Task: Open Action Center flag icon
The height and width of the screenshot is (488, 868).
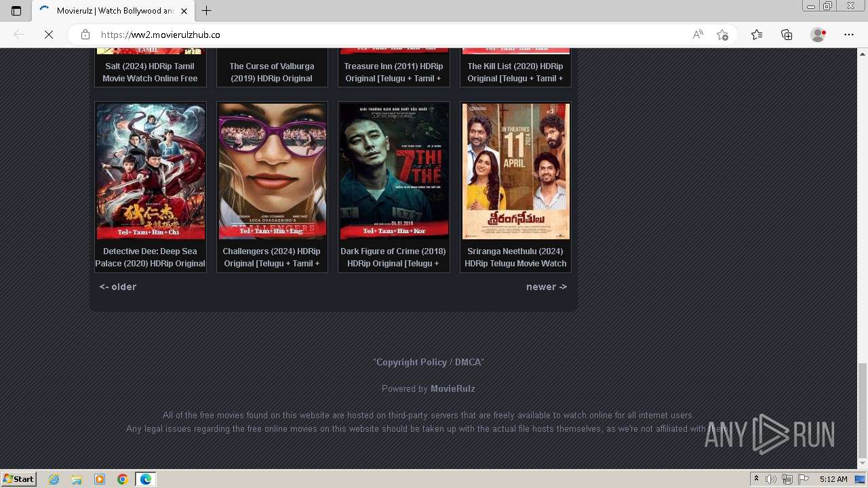Action: click(x=804, y=479)
